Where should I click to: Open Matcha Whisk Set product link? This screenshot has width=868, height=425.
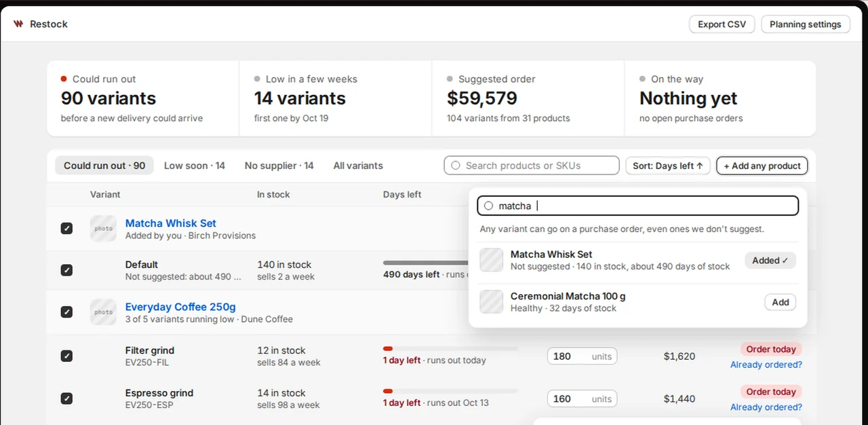171,223
